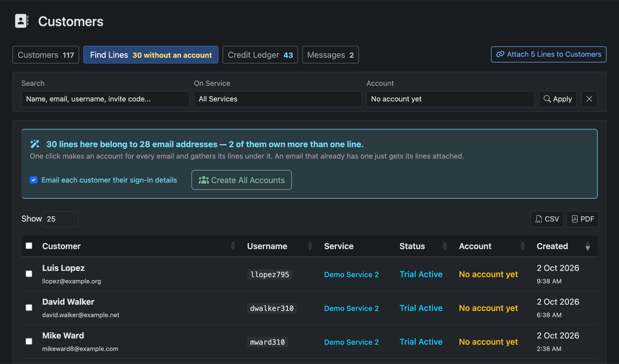Open the Messages tab
Image resolution: width=619 pixels, height=364 pixels.
tap(330, 55)
